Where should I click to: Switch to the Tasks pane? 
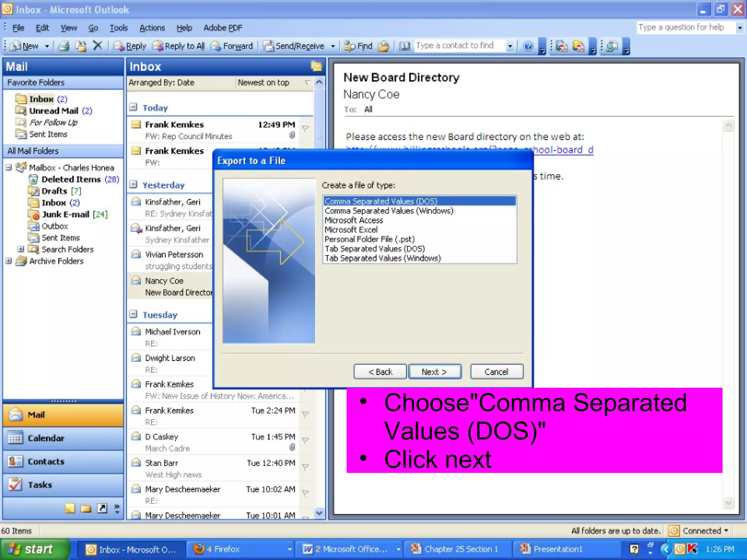pyautogui.click(x=63, y=485)
